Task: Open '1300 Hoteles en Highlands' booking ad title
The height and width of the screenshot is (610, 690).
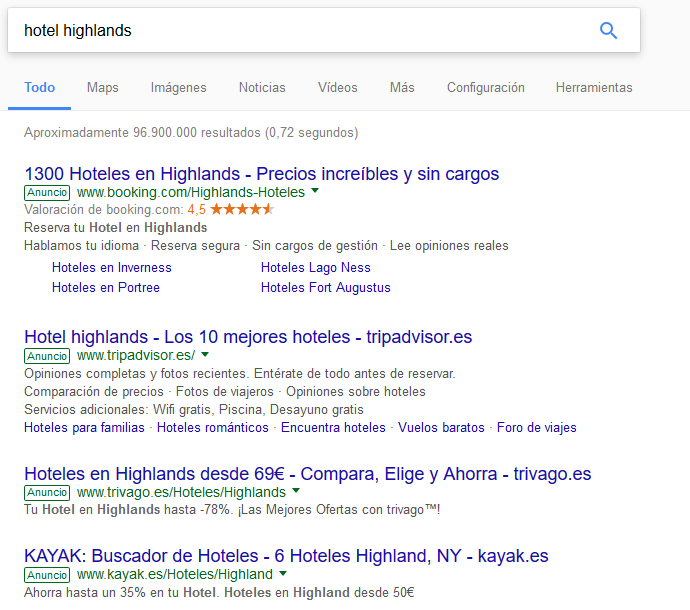Action: coord(262,174)
